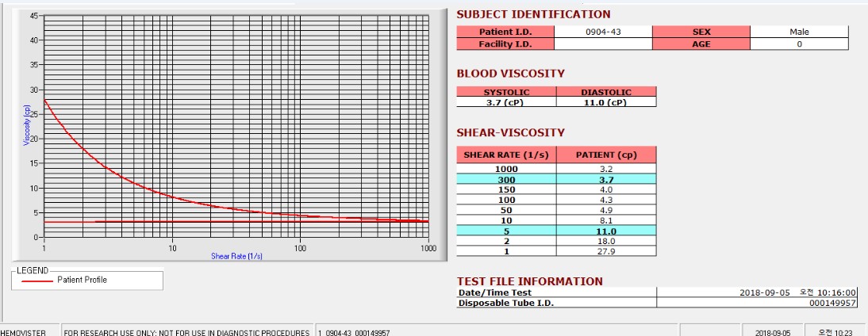868x336 pixels.
Task: Click the Patient I.D. value 0904-43
Action: (x=603, y=32)
